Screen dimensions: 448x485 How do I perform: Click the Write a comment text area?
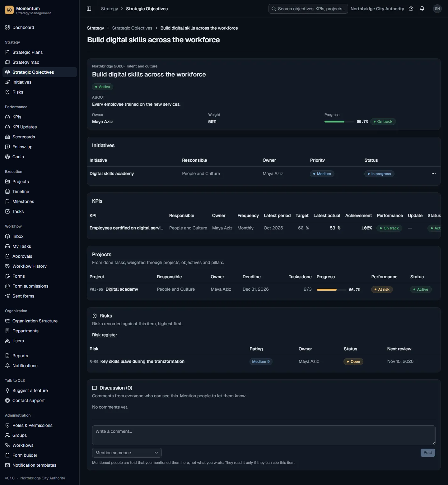(264, 435)
